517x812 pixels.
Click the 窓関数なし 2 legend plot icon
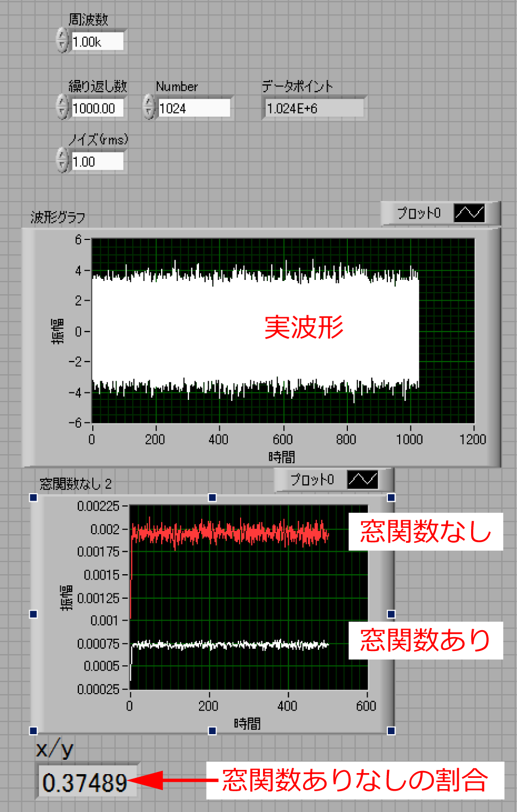coord(362,480)
